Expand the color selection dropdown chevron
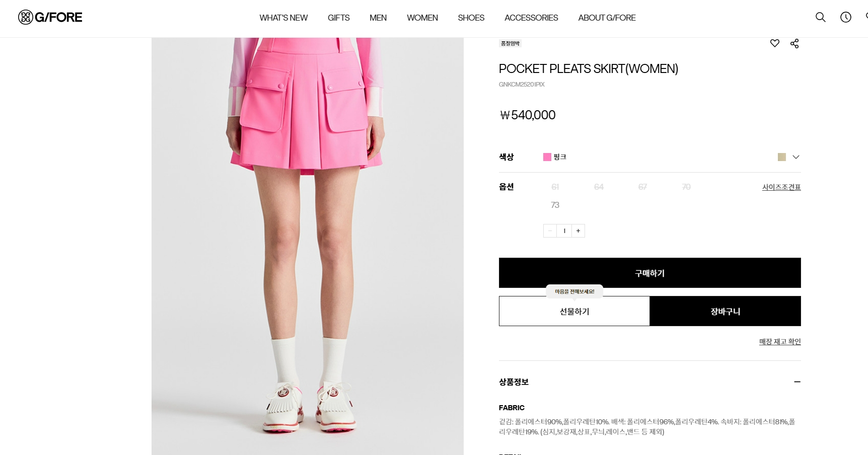Screen dimensions: 868x455 (x=795, y=157)
